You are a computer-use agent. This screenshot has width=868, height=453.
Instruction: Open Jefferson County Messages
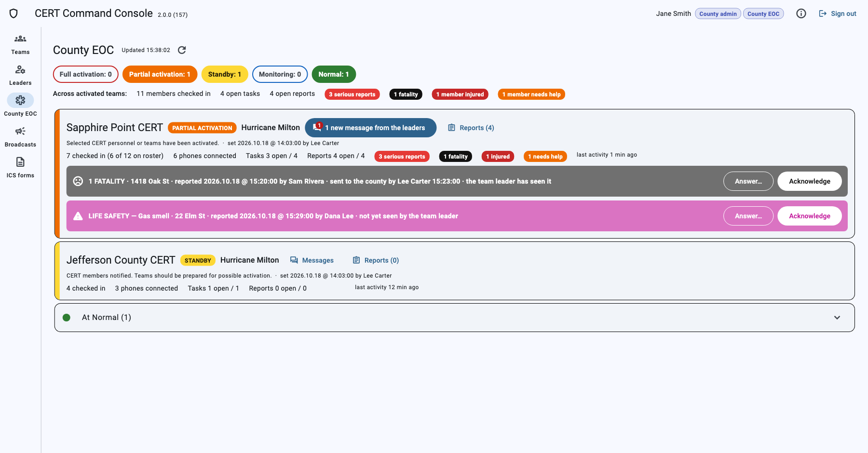312,260
